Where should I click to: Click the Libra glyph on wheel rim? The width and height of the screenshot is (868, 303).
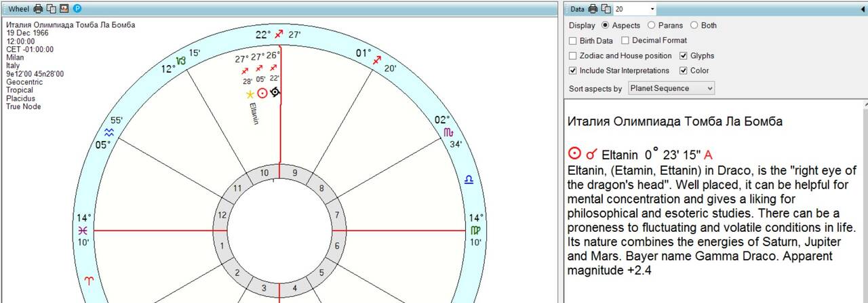point(469,180)
